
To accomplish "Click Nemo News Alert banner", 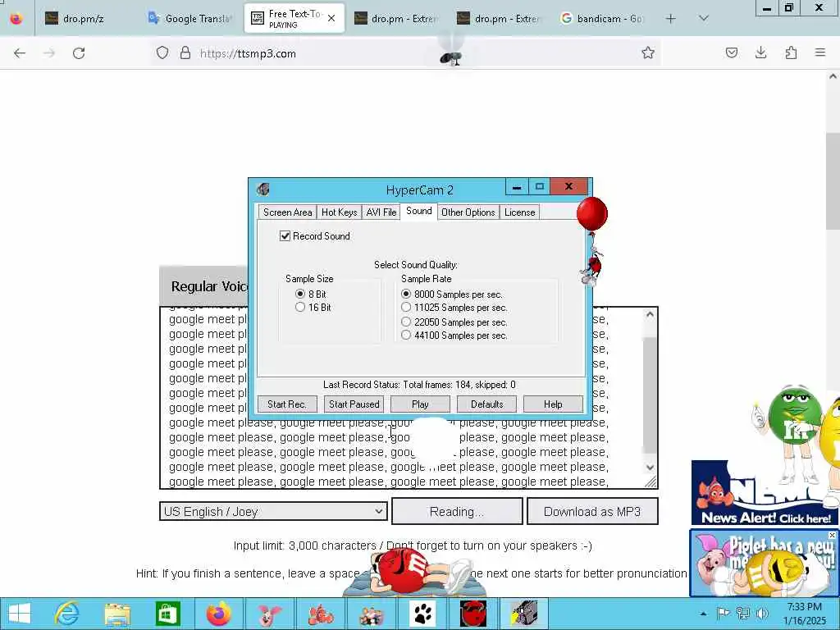I will [x=765, y=493].
